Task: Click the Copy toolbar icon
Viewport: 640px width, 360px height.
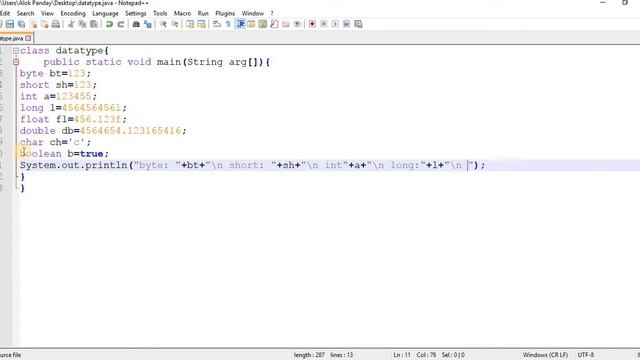Action: [x=82, y=24]
